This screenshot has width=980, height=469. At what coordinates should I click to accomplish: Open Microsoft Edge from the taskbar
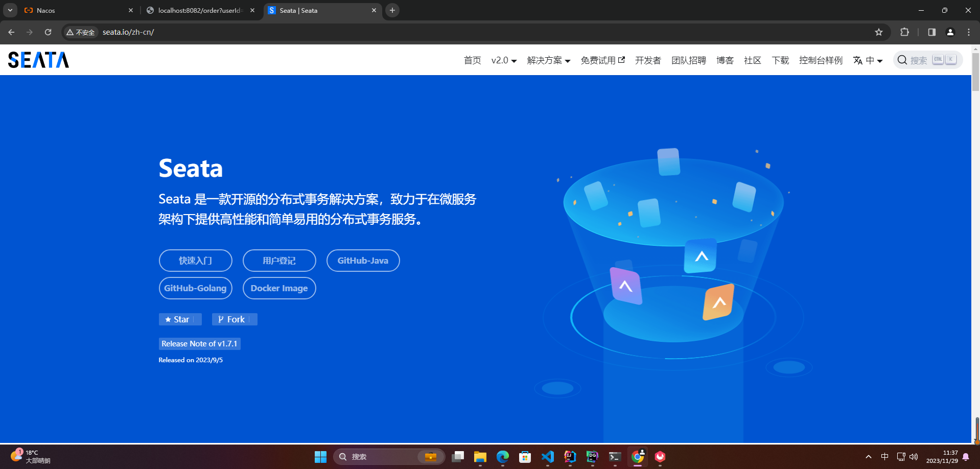tap(502, 457)
